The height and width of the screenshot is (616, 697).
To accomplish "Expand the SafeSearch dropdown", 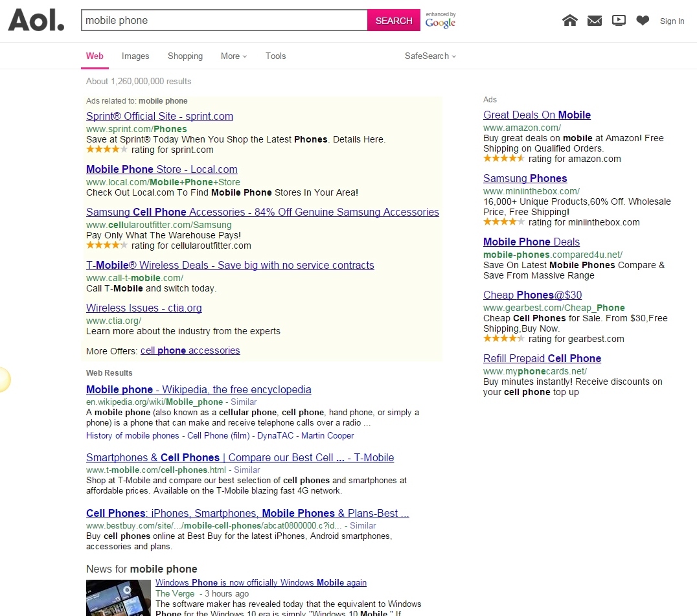I will (x=430, y=56).
